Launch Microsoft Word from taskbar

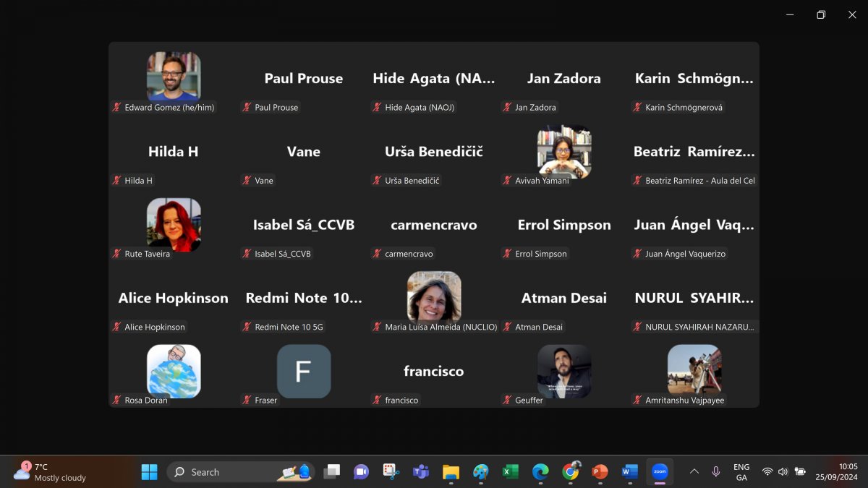(x=629, y=472)
